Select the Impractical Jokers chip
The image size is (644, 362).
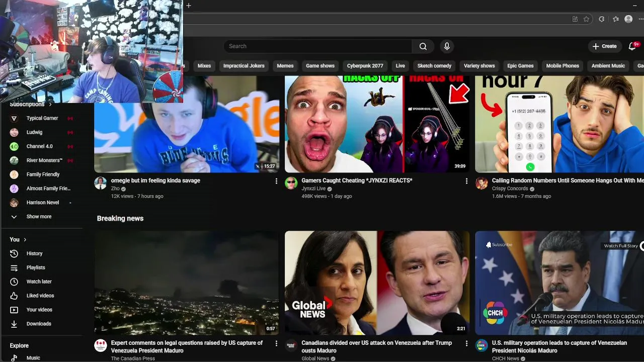coord(244,66)
